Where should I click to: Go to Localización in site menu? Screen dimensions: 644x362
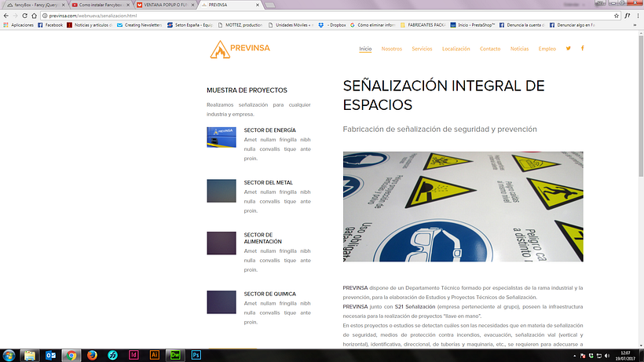click(456, 49)
